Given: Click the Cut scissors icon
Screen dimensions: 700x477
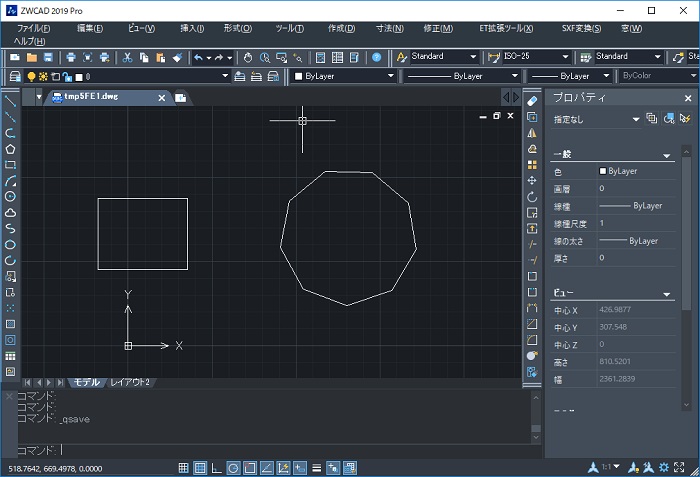Looking at the screenshot, I should point(128,57).
